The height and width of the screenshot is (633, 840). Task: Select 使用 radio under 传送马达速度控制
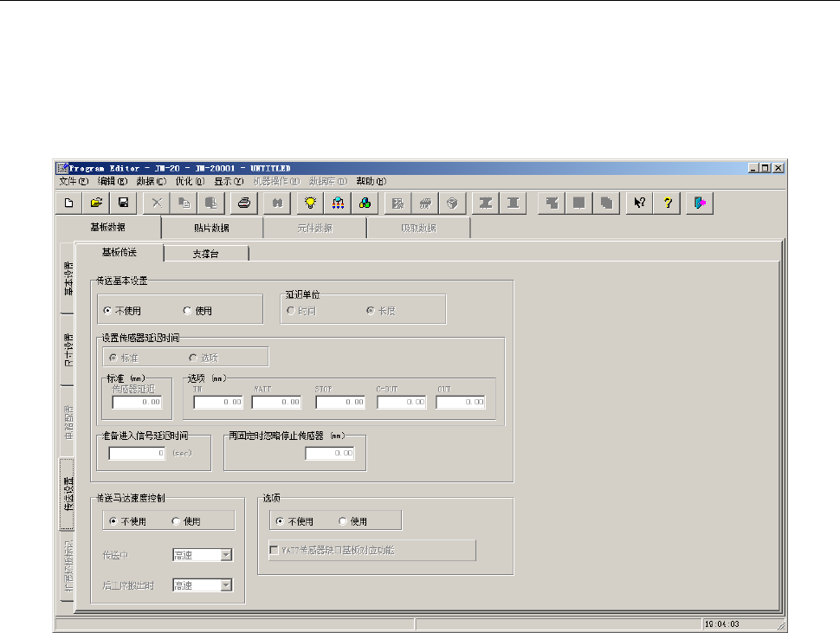tap(177, 521)
